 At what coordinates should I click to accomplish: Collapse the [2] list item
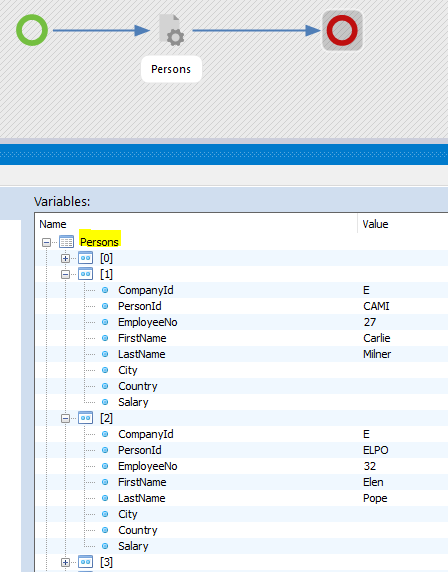(x=65, y=418)
